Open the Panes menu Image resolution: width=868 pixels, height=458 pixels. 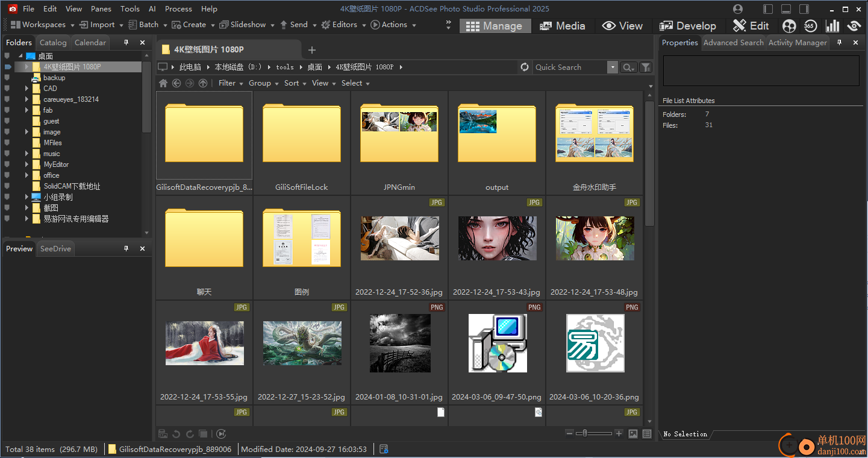[x=101, y=9]
